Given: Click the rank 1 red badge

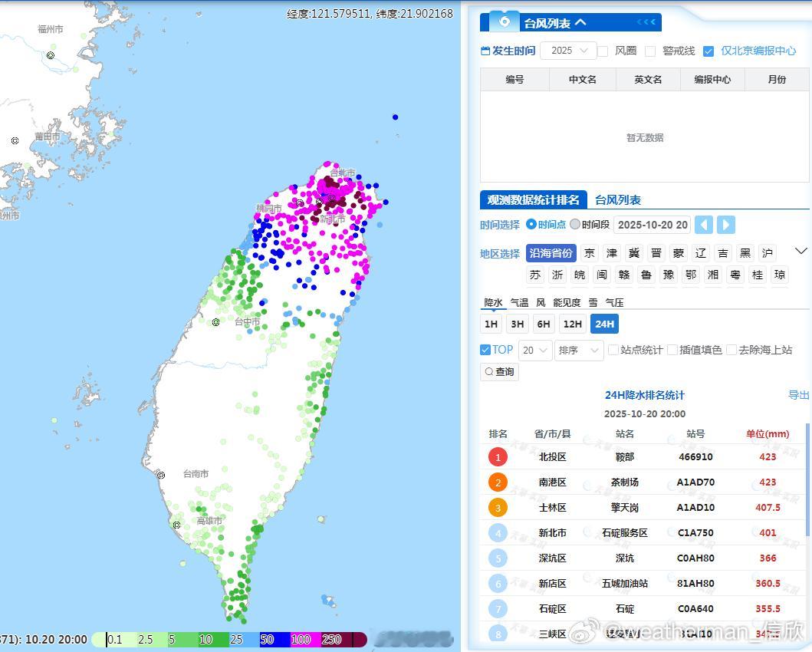Looking at the screenshot, I should [498, 457].
